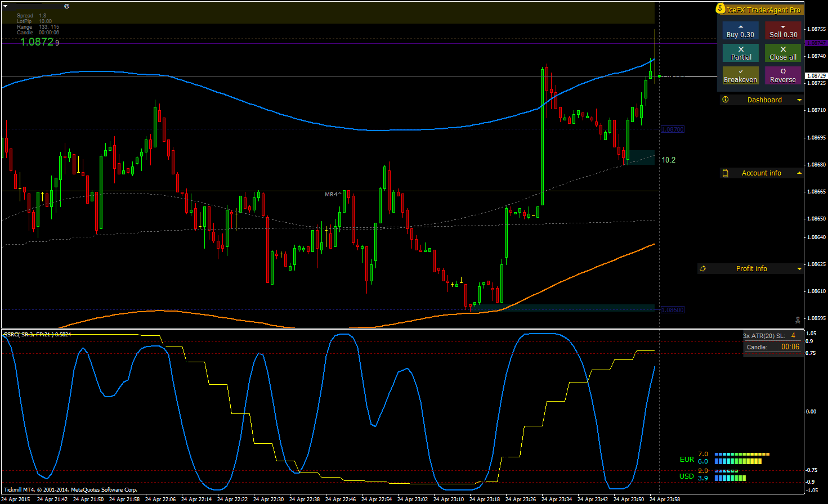Image resolution: width=828 pixels, height=504 pixels.
Task: Close part of the position with Partial
Action: click(740, 53)
